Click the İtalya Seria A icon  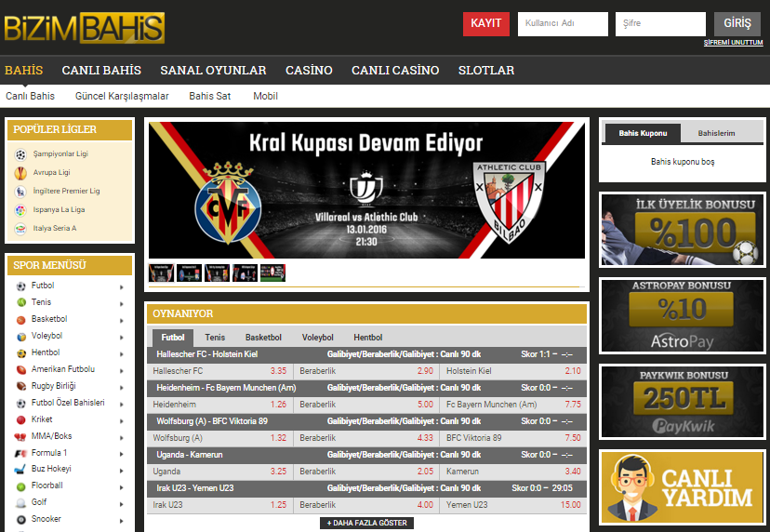[x=20, y=229]
